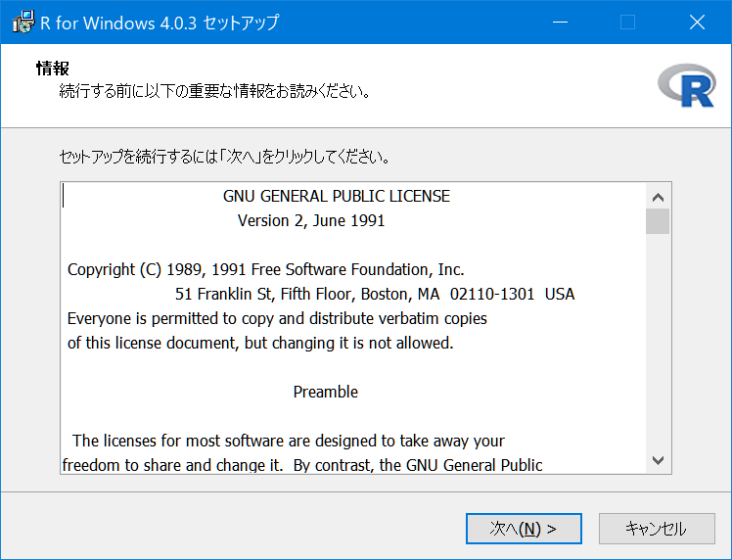The height and width of the screenshot is (560, 732).
Task: Close the R for Windows setup window
Action: coord(697,22)
